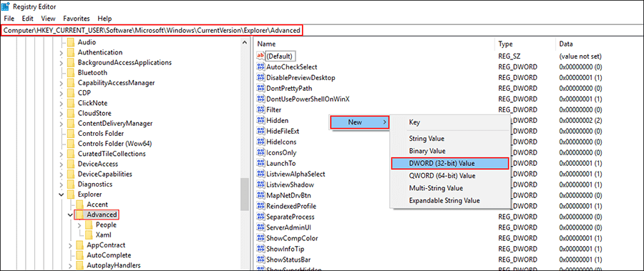Click the Audio folder icon in tree

click(x=71, y=42)
